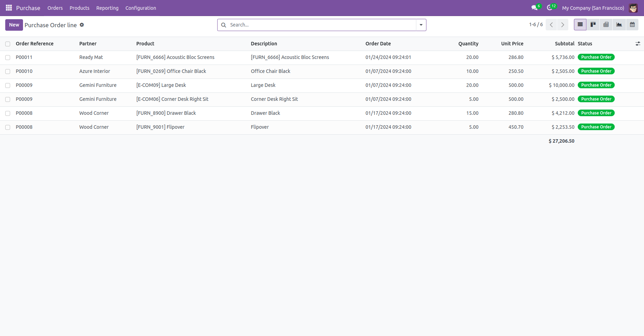
Task: Open the activities clock icon
Action: point(550,8)
